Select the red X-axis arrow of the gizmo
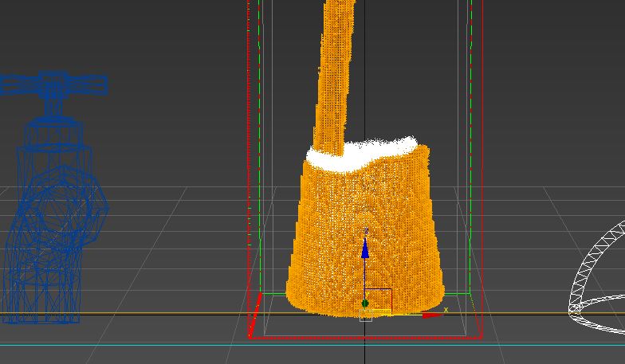This screenshot has height=364, width=625. [432, 315]
